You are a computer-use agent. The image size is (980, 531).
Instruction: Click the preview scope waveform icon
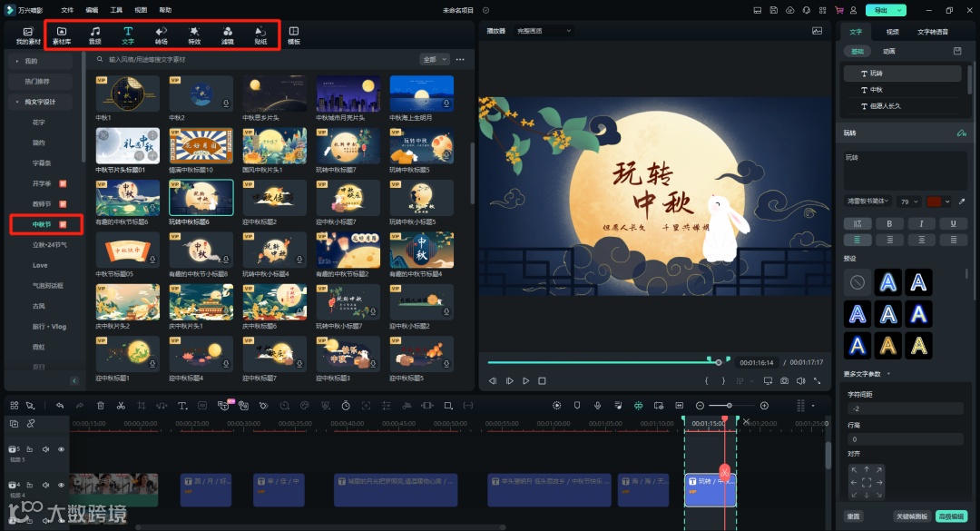pyautogui.click(x=817, y=31)
